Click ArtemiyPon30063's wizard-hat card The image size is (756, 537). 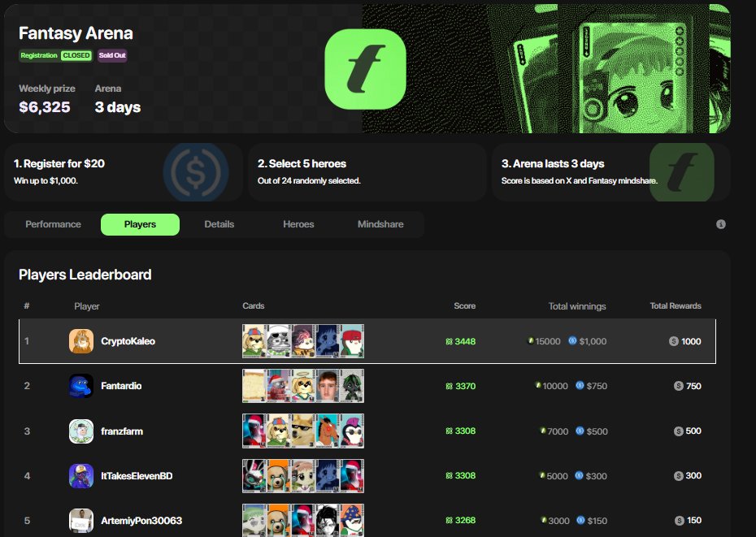352,520
